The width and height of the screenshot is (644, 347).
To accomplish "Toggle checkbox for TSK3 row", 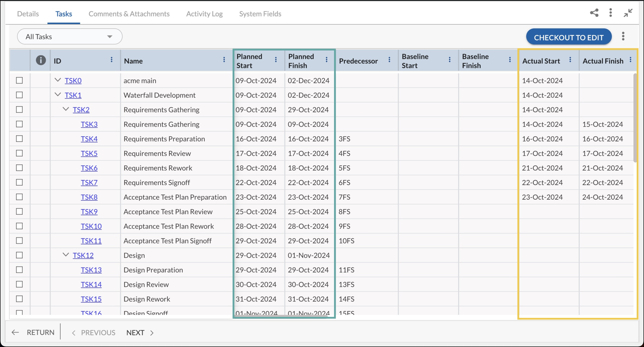I will click(x=20, y=124).
